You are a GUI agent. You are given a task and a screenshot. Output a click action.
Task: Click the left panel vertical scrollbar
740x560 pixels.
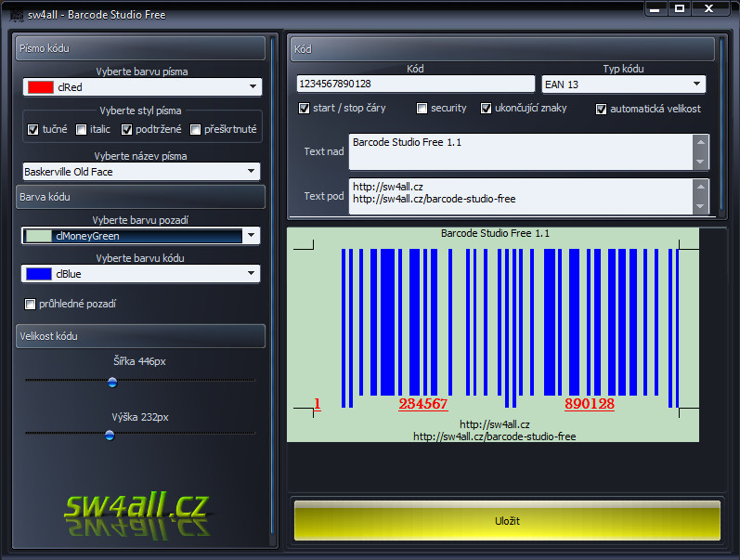click(272, 286)
